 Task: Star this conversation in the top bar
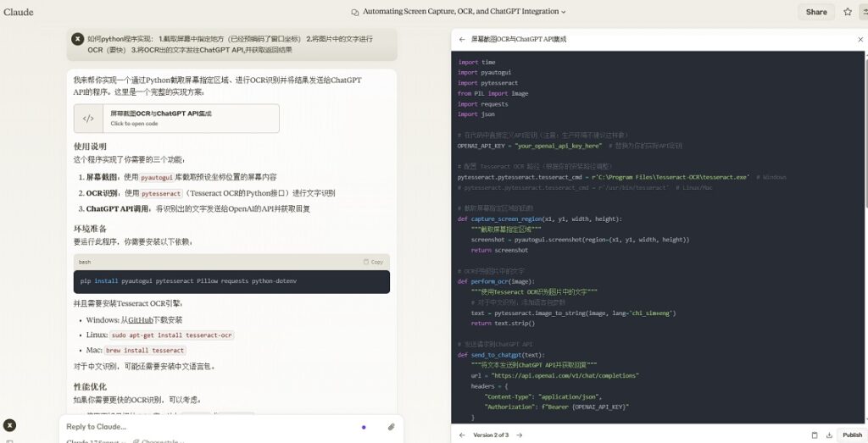(848, 12)
